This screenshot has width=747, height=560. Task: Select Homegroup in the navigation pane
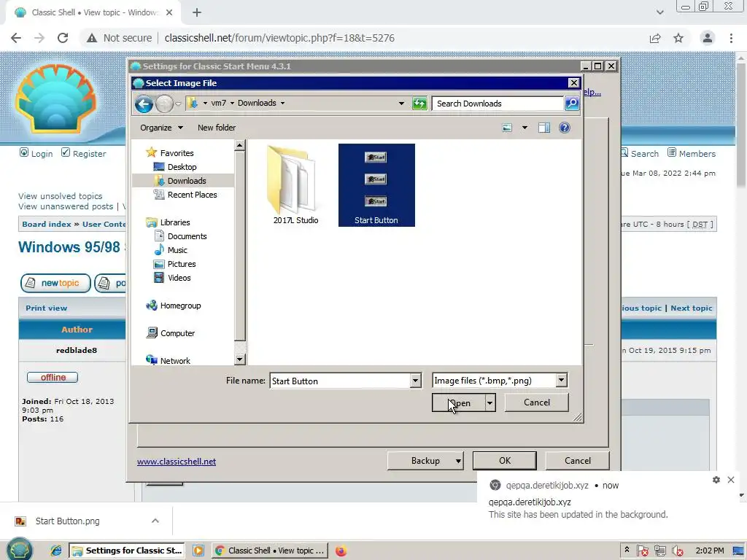[180, 306]
